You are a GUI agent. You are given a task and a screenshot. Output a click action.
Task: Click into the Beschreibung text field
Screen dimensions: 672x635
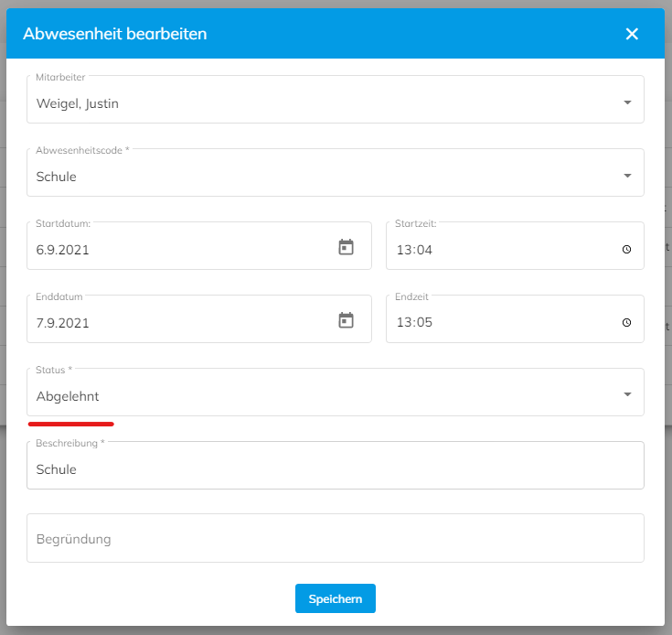click(336, 466)
